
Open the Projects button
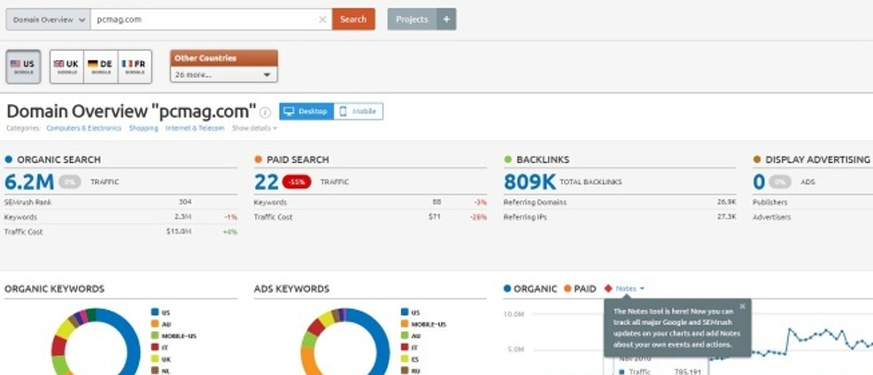(412, 19)
